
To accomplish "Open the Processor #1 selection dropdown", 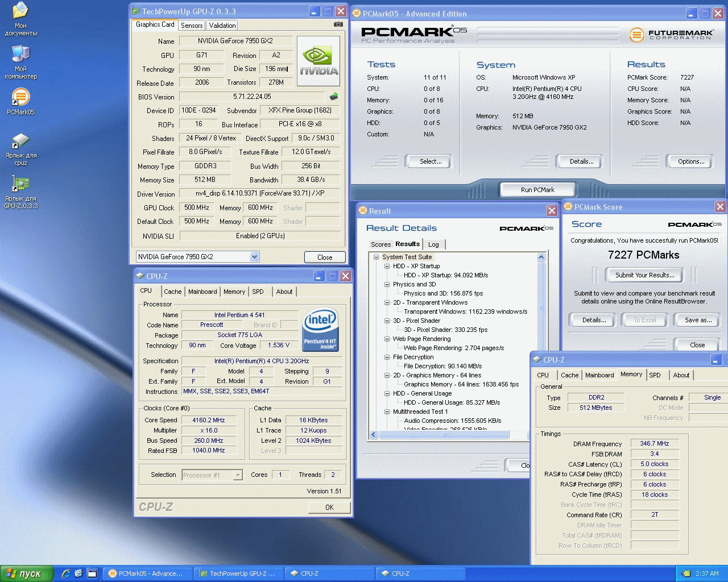I will pyautogui.click(x=238, y=475).
